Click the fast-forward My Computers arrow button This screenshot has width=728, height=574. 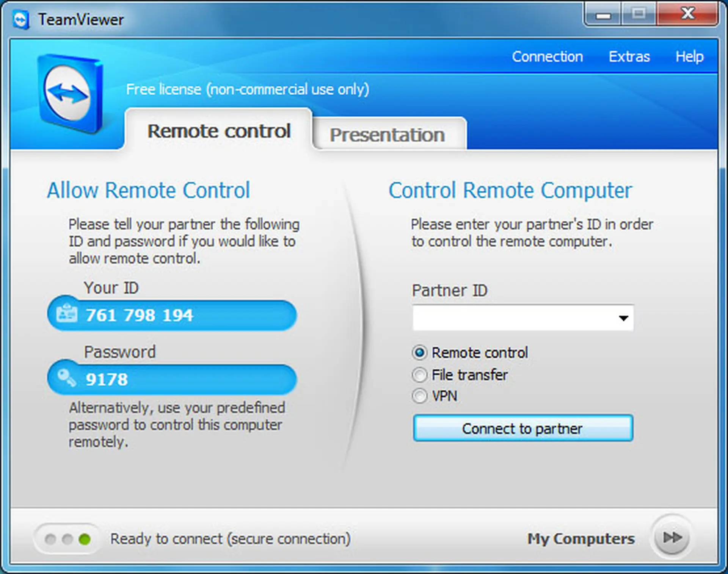pyautogui.click(x=672, y=537)
